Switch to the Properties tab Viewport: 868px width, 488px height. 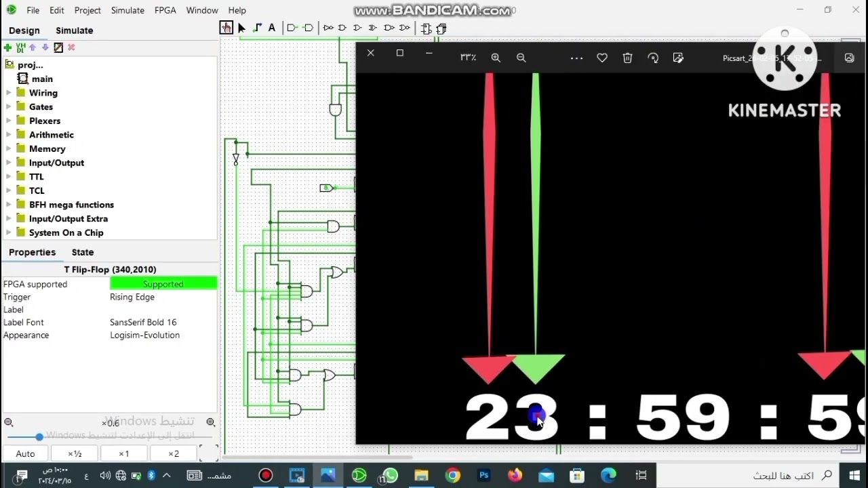[x=33, y=252]
